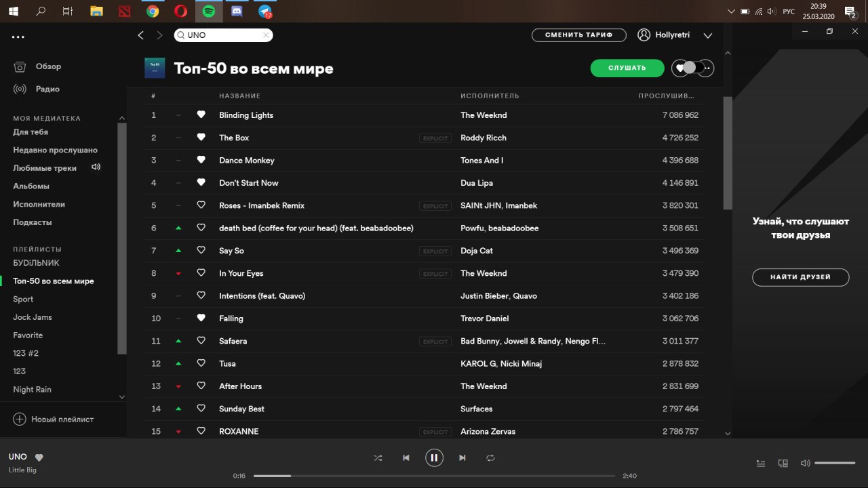Open artist Trevor Daniel link
Viewport: 868px width, 488px height.
point(484,319)
